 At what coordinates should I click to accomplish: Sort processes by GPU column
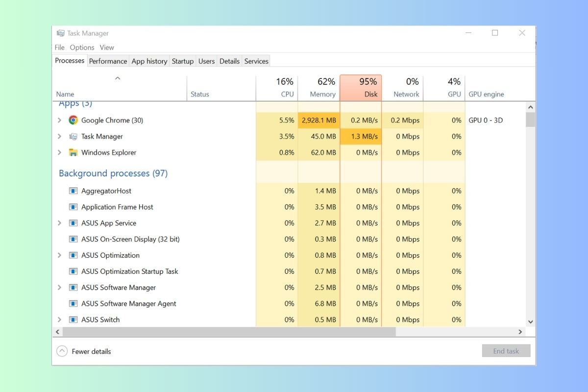click(x=444, y=88)
